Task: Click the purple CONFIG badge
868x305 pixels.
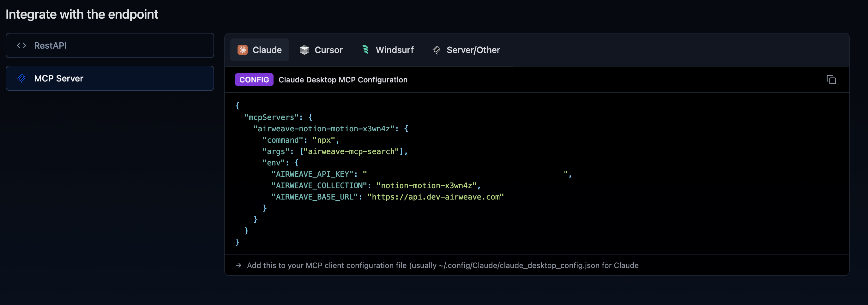Action: pyautogui.click(x=254, y=80)
